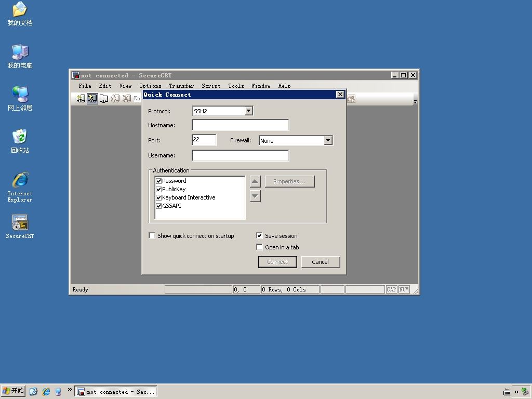Screen dimensions: 532x399
Task: Open the Protocol dropdown arrow
Action: pyautogui.click(x=249, y=111)
